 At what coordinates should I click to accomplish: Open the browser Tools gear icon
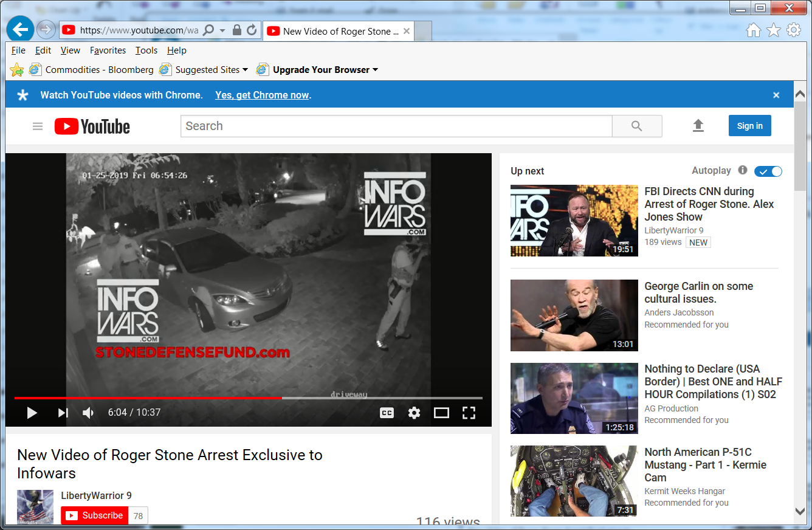(794, 30)
